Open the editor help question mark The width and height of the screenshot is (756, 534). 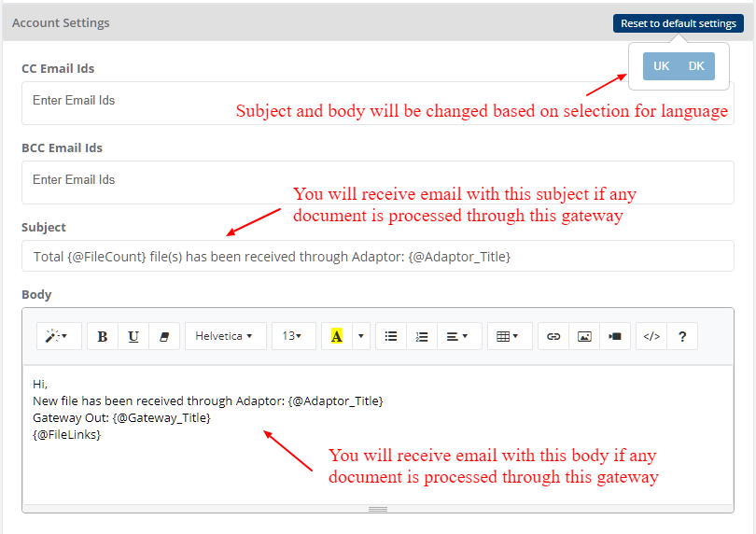[682, 336]
